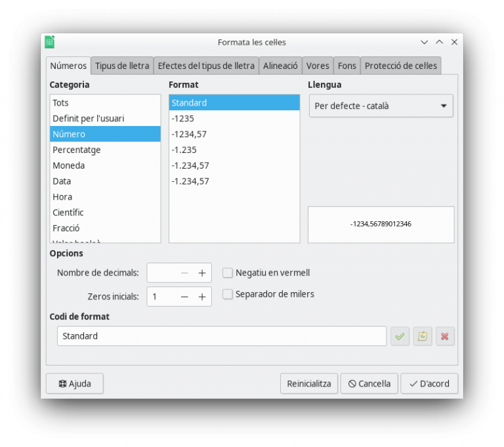Click the green checkmark add format icon
Image resolution: width=504 pixels, height=447 pixels.
click(x=400, y=336)
